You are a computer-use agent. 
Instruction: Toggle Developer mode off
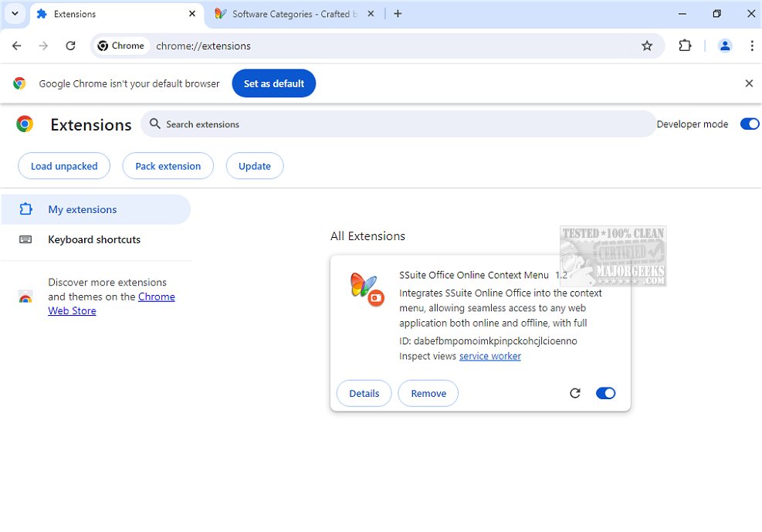749,124
